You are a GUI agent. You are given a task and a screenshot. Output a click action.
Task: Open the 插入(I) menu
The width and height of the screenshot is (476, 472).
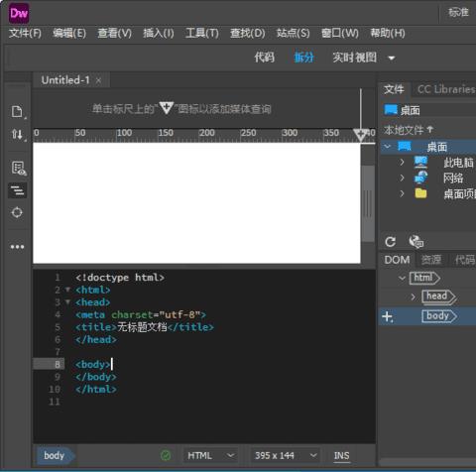click(x=159, y=33)
